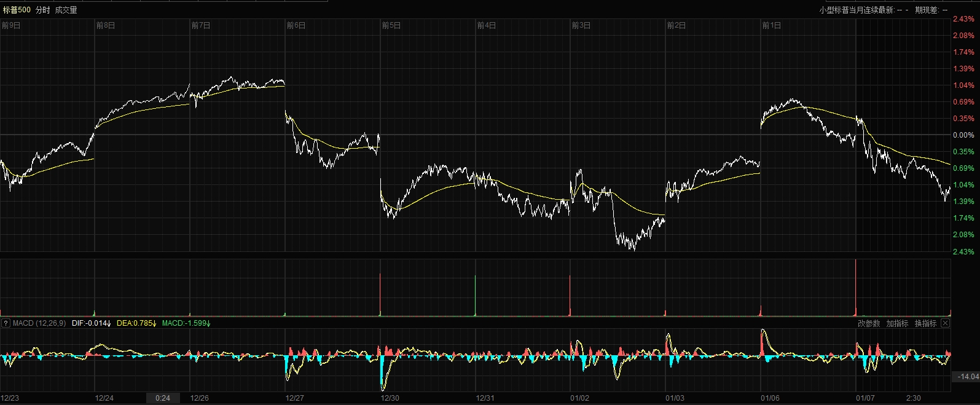The height and width of the screenshot is (405, 980).
Task: Select the 分时 chart mode label
Action: pos(43,10)
